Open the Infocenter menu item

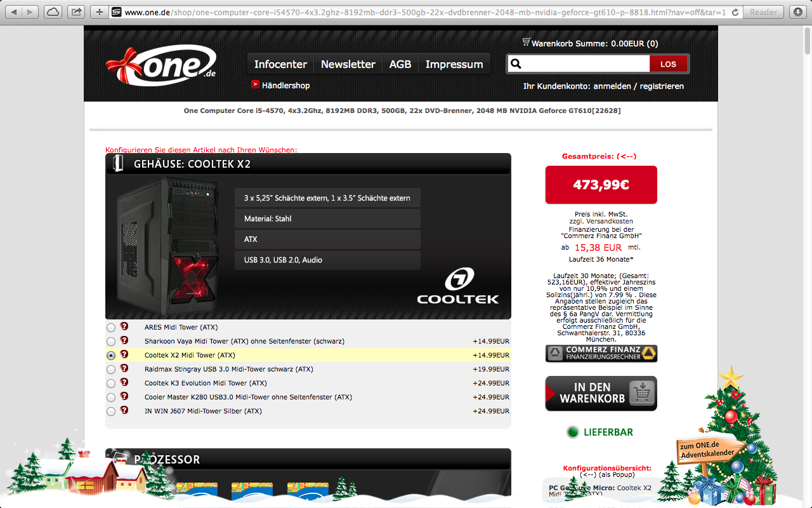click(280, 64)
